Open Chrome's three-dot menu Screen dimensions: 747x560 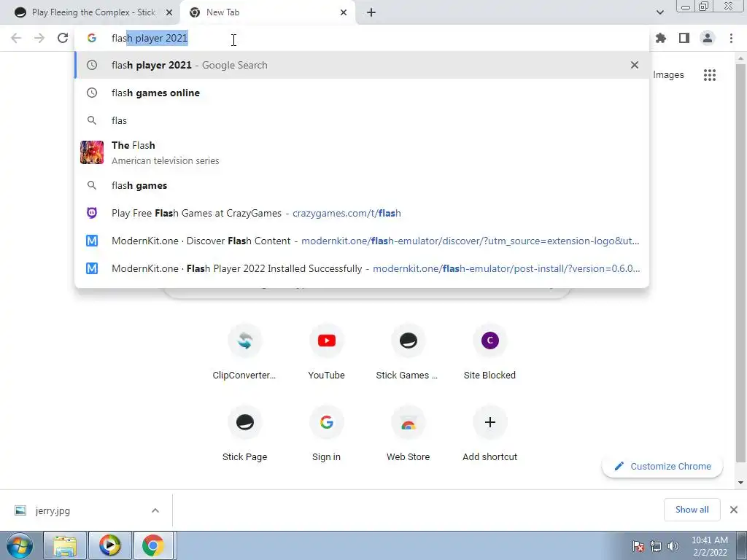pyautogui.click(x=731, y=38)
